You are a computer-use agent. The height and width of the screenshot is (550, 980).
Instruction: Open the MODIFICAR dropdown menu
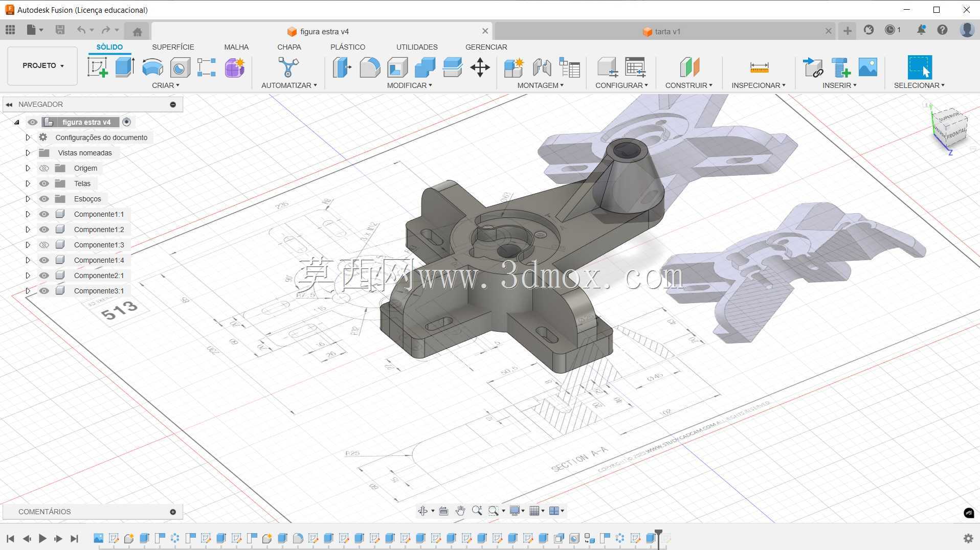pos(409,85)
